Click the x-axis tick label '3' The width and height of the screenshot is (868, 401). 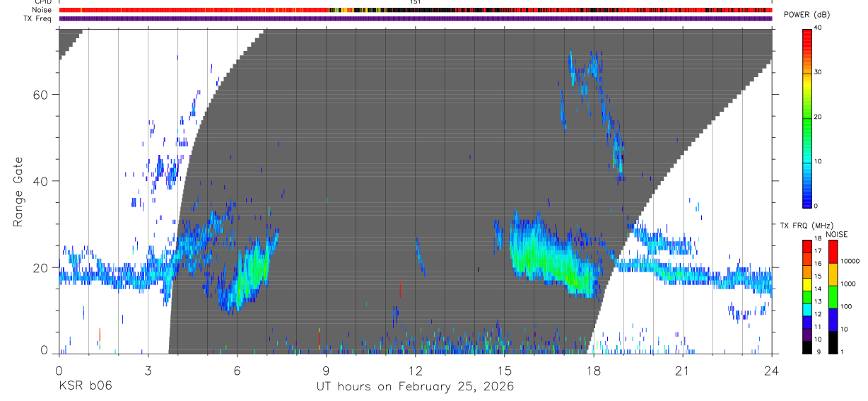pyautogui.click(x=148, y=371)
